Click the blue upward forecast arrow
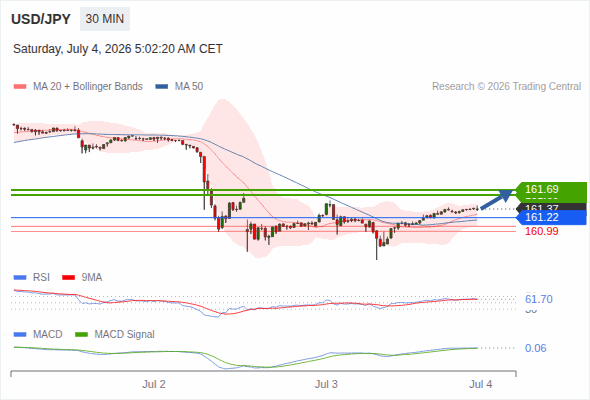The height and width of the screenshot is (400, 590). [497, 199]
